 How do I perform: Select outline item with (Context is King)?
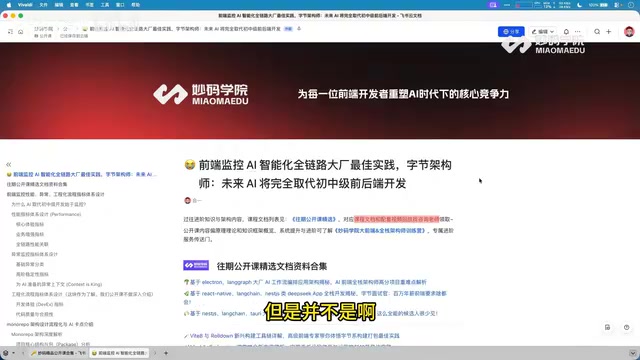59,284
